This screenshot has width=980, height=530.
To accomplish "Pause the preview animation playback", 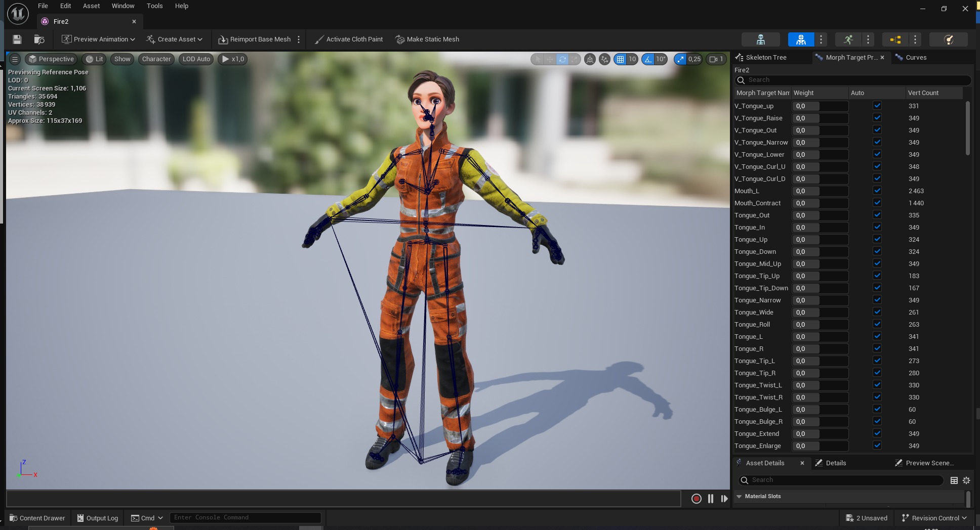I will (711, 499).
